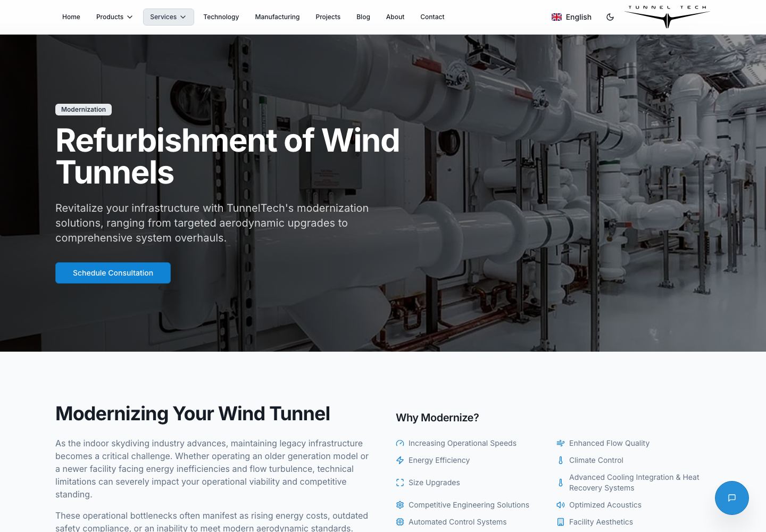Click the Automated Control Systems text
This screenshot has width=766, height=532.
457,522
